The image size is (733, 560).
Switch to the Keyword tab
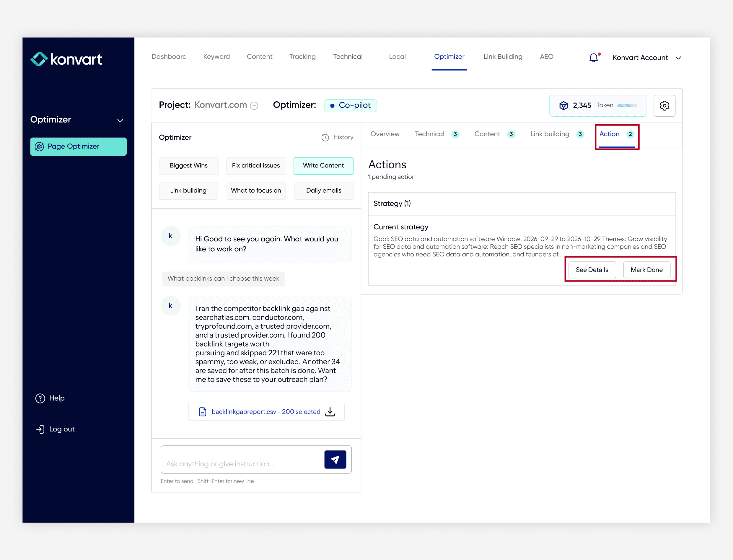click(216, 56)
